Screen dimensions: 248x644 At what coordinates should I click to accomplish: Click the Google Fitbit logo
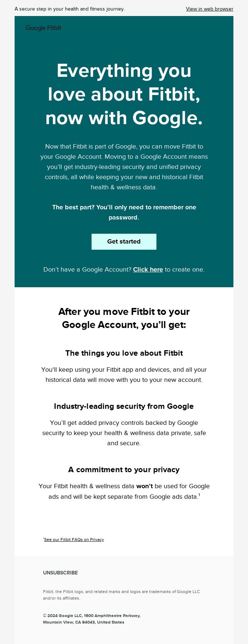[43, 27]
